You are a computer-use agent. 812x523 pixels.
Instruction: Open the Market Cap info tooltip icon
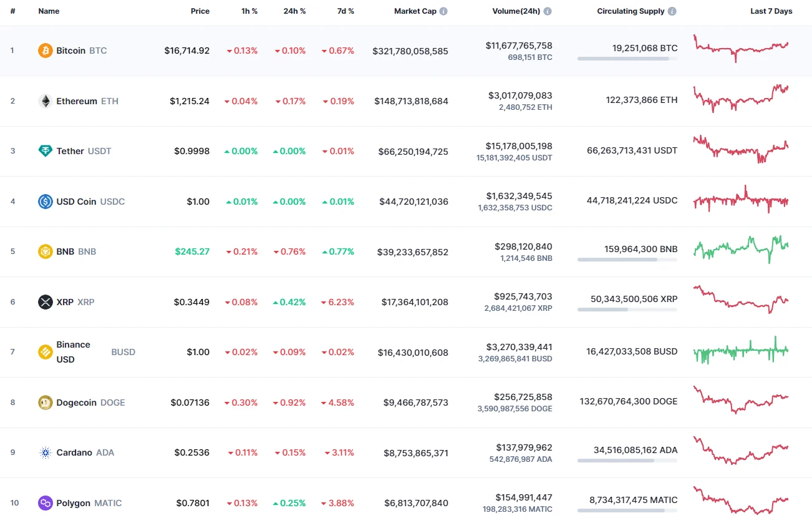pyautogui.click(x=443, y=11)
